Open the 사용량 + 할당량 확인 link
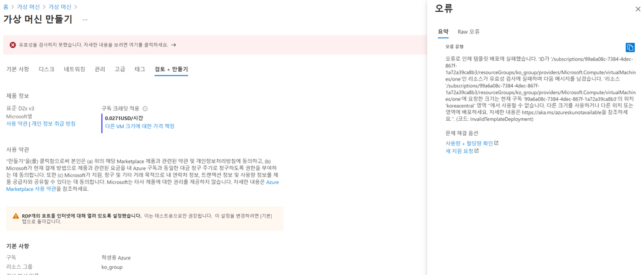The image size is (644, 275). pos(469,143)
